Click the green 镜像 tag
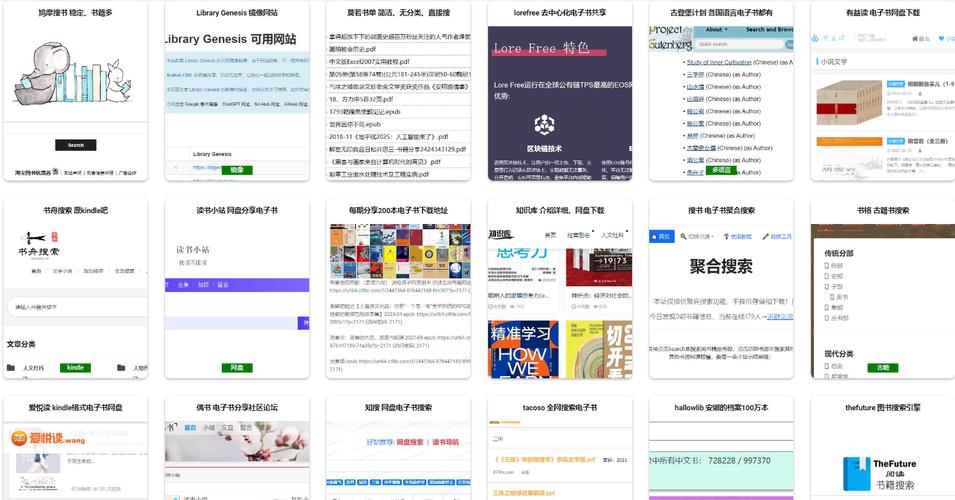Viewport: 955px width, 500px height. coord(237,170)
